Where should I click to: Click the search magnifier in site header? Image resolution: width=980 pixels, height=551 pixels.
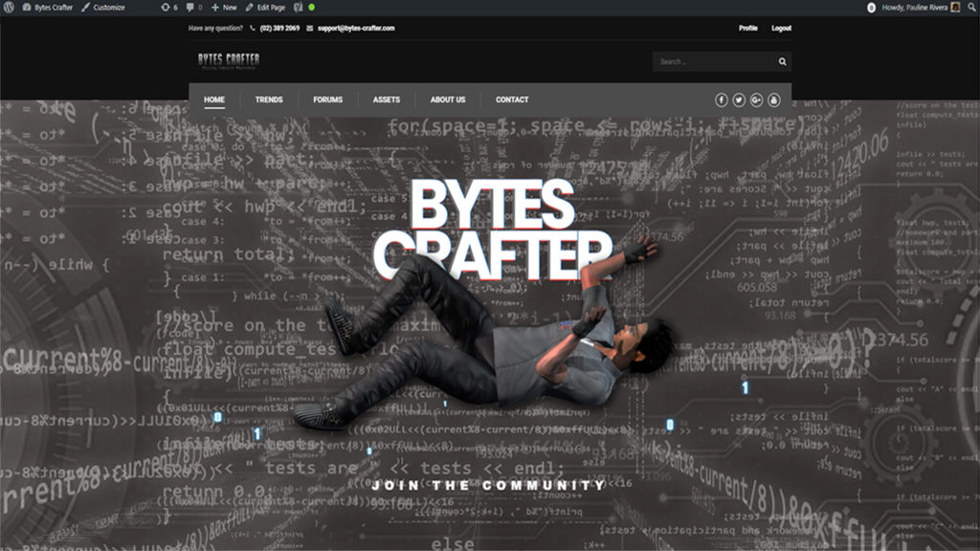pyautogui.click(x=782, y=62)
